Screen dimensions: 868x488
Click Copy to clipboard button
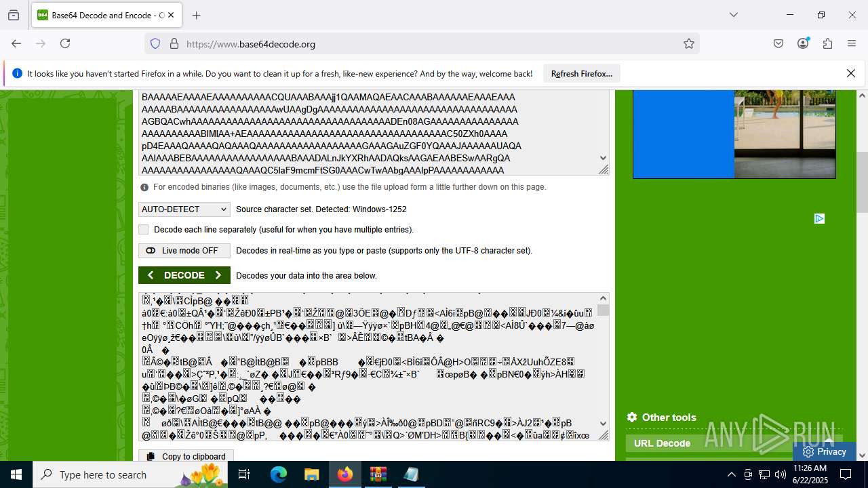(186, 456)
